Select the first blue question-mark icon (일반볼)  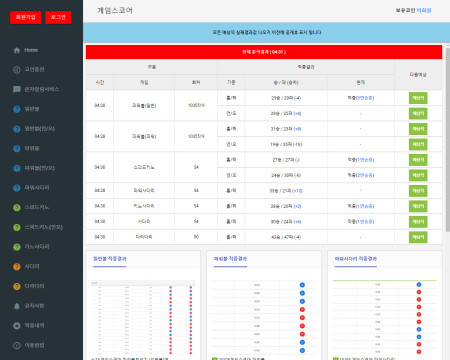(x=17, y=109)
